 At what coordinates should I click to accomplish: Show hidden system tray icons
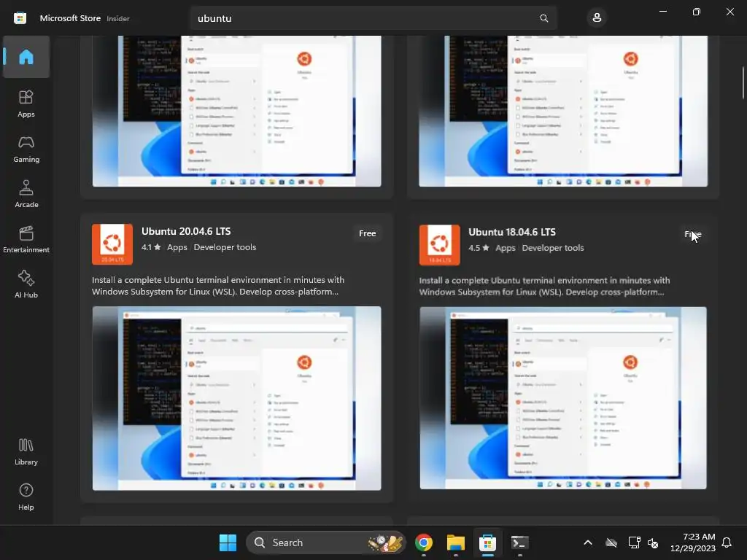click(588, 542)
